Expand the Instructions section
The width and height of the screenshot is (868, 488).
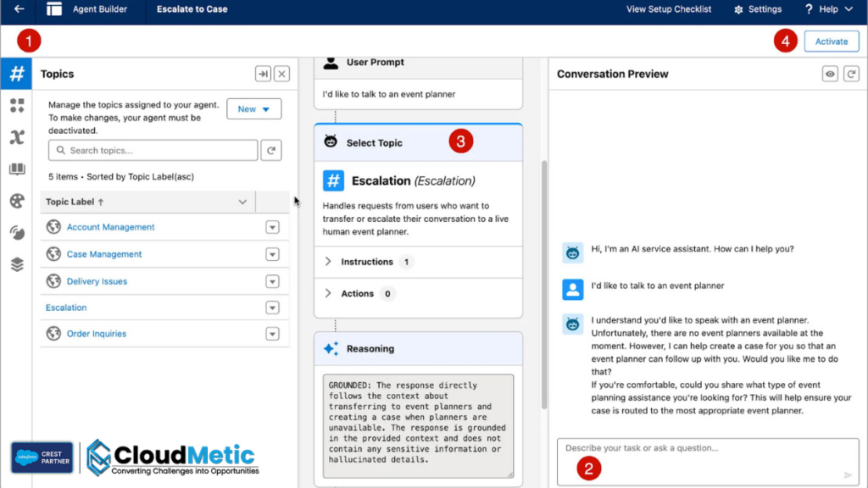click(328, 262)
